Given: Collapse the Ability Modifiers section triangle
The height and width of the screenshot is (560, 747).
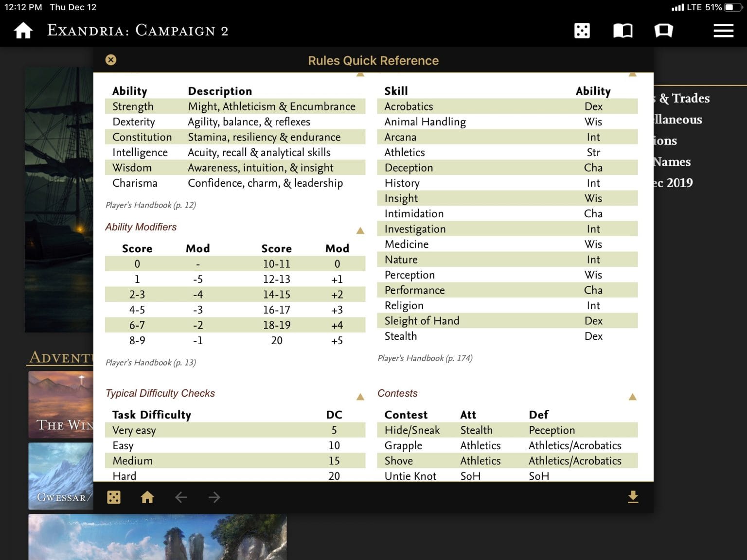Looking at the screenshot, I should [360, 230].
